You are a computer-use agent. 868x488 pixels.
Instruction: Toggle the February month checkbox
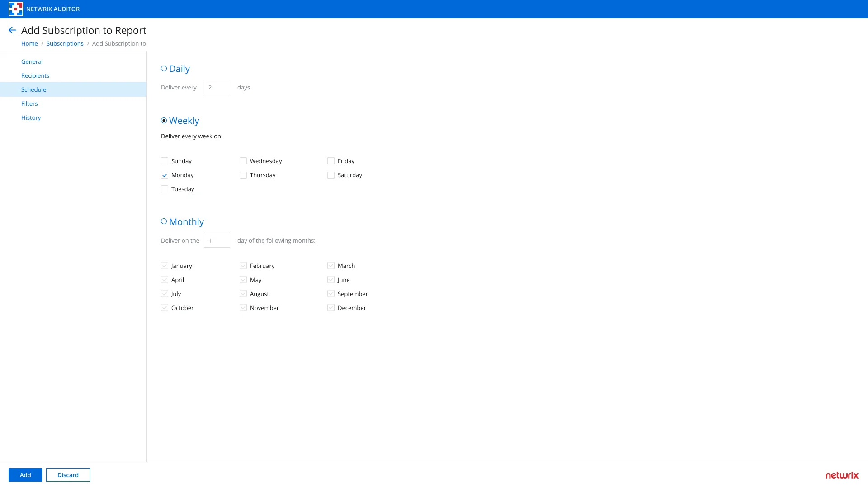243,266
